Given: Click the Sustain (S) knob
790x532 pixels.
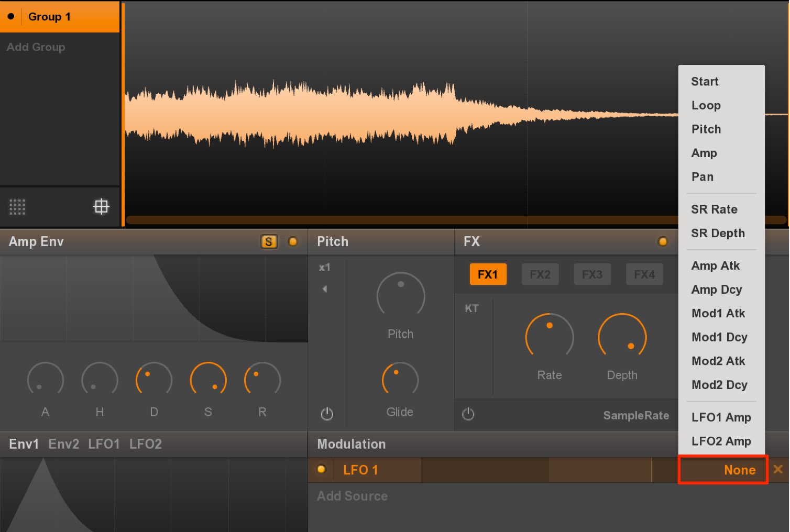Looking at the screenshot, I should pyautogui.click(x=208, y=379).
